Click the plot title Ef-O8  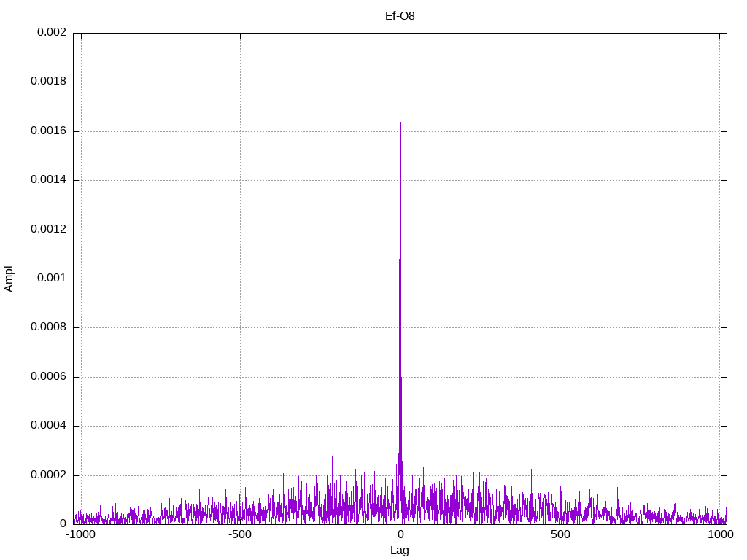[x=400, y=15]
